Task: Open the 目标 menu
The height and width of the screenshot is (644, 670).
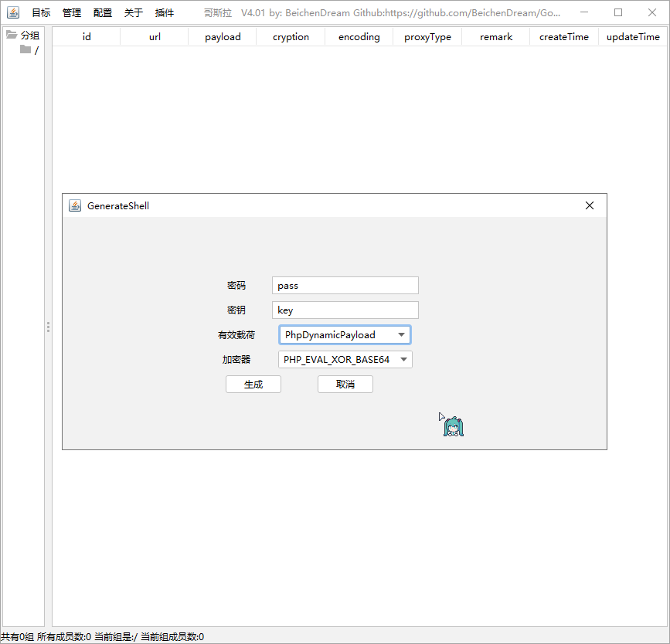Action: click(x=40, y=12)
